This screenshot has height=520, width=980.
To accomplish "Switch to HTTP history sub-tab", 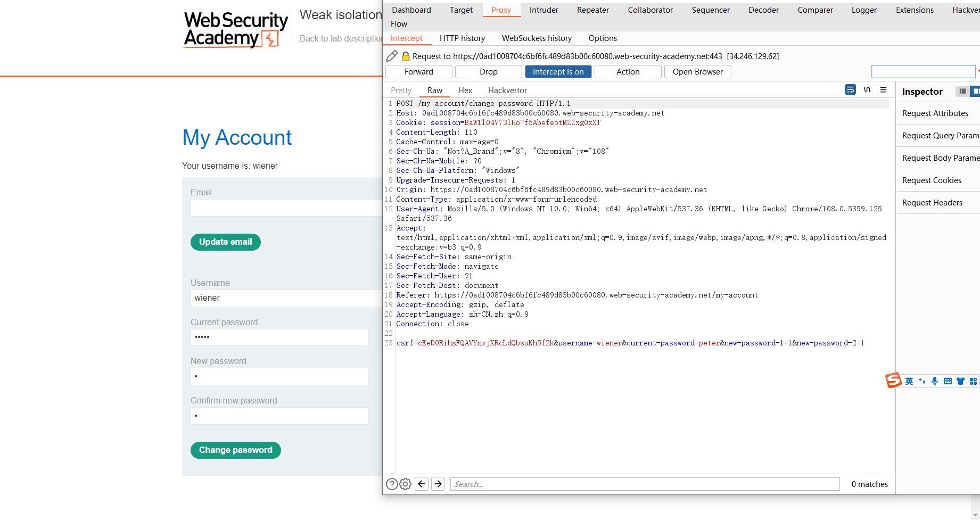I will click(x=462, y=38).
